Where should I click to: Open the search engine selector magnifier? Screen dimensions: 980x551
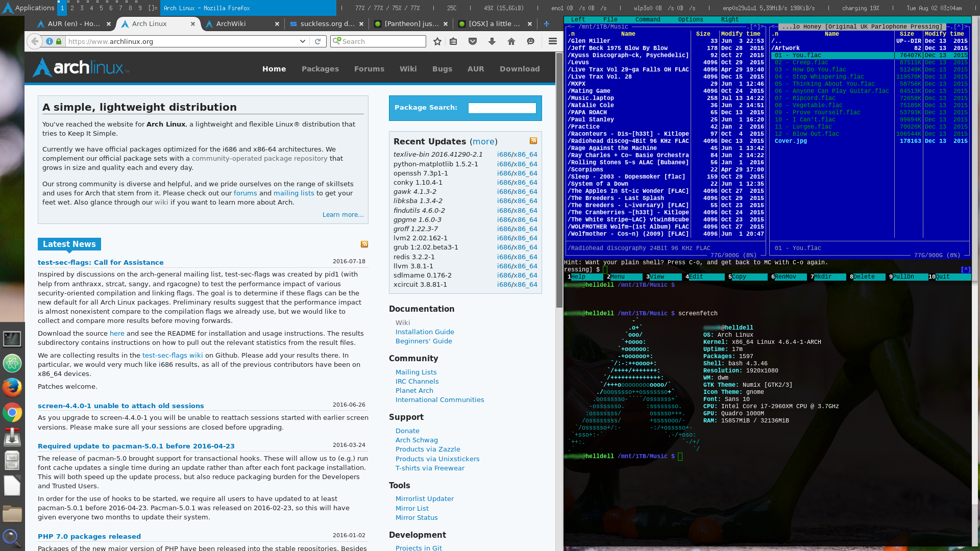[336, 41]
